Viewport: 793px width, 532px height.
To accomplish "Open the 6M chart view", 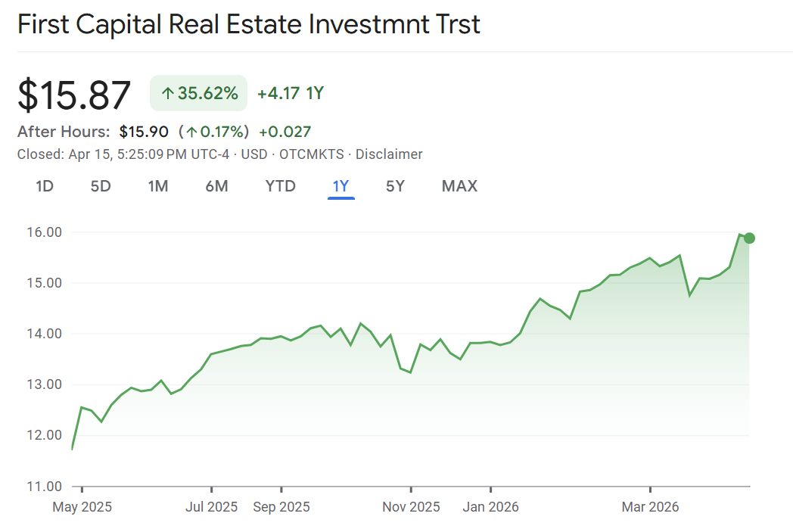I will point(216,186).
